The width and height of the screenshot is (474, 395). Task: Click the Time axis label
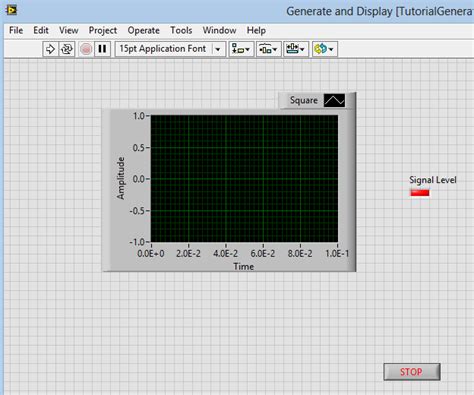244,267
